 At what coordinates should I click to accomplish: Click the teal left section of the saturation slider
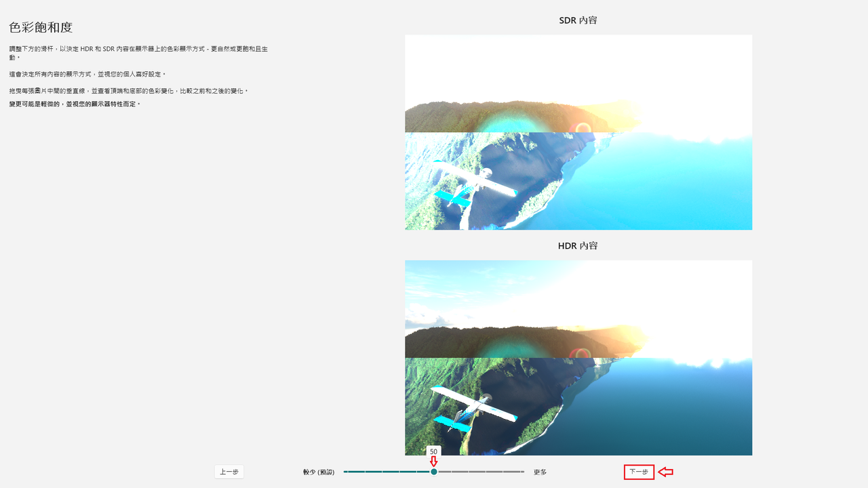point(387,472)
